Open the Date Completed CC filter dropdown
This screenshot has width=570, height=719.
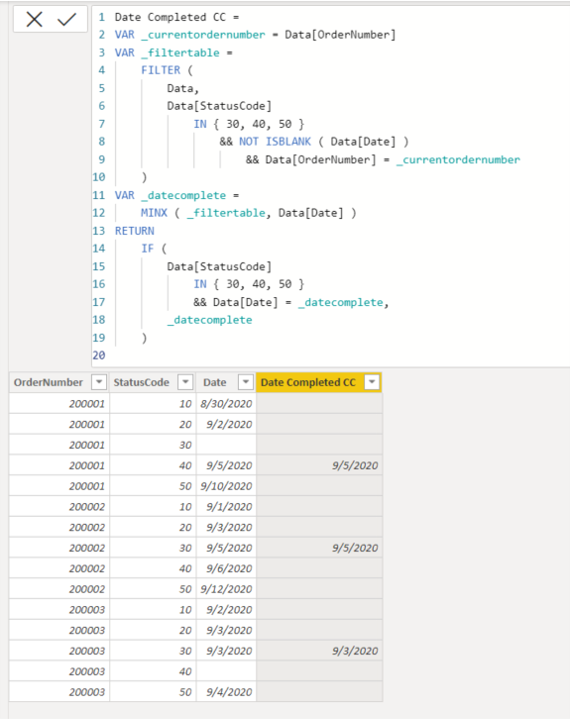click(x=372, y=382)
